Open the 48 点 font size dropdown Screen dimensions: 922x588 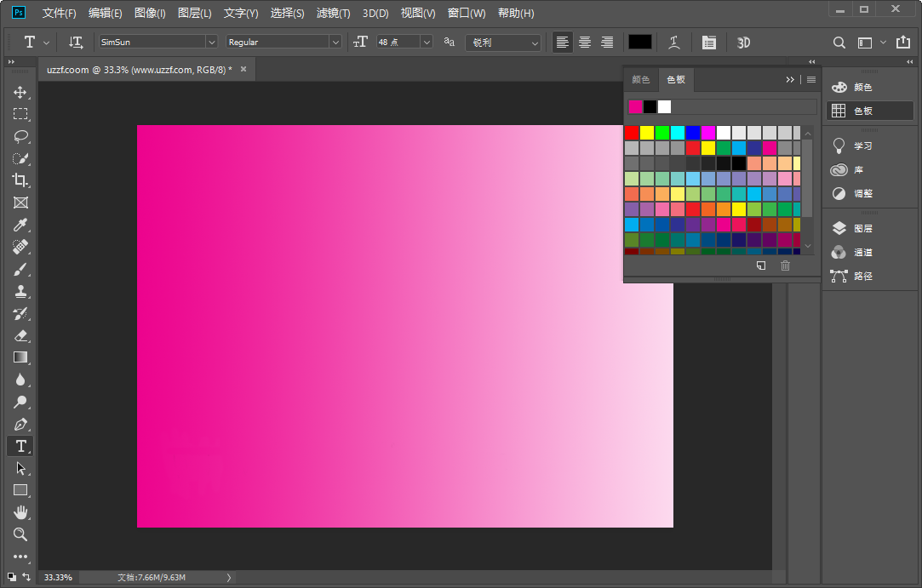(426, 42)
